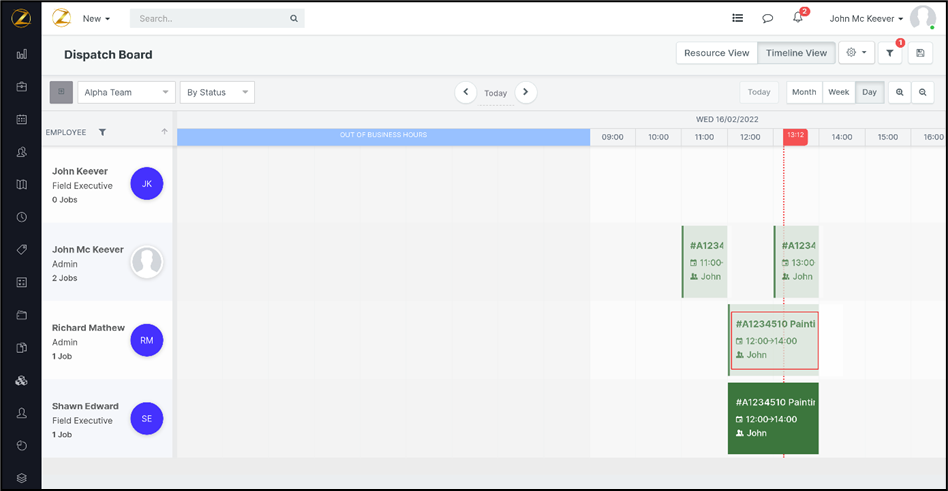Image resolution: width=948 pixels, height=491 pixels.
Task: Click the JK avatar for John Keever
Action: tap(147, 184)
